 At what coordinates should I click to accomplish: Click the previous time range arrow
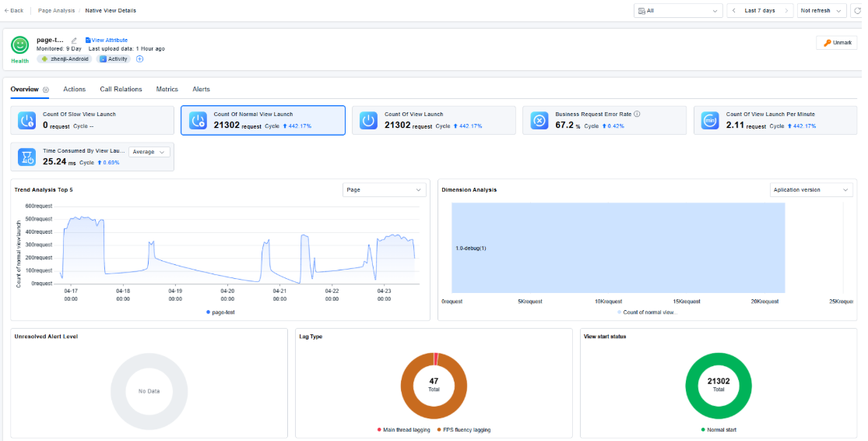(x=734, y=11)
